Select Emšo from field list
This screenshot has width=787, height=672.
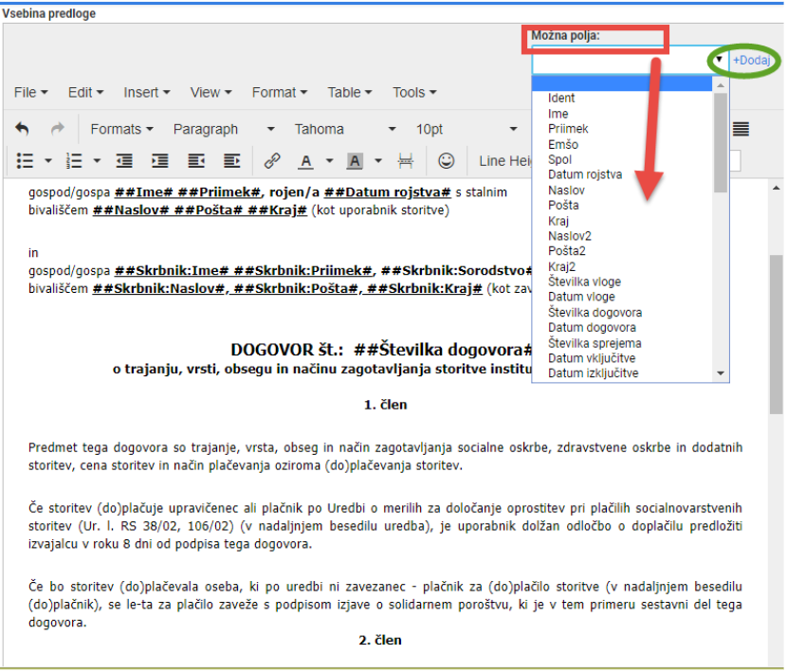(622, 144)
